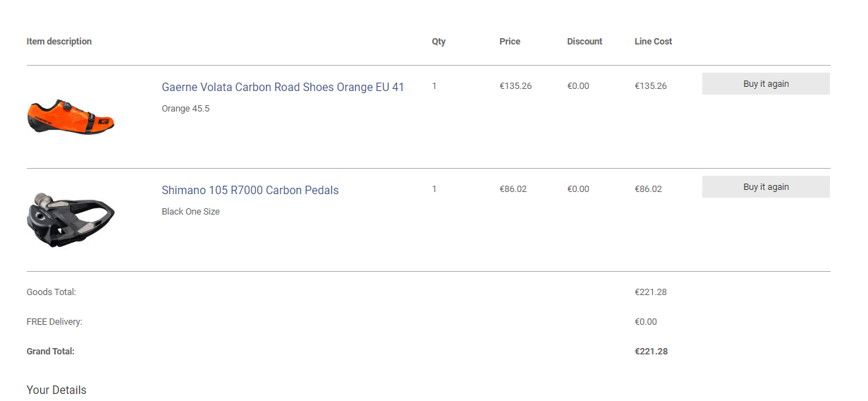Click the Your Details heading

coord(56,390)
